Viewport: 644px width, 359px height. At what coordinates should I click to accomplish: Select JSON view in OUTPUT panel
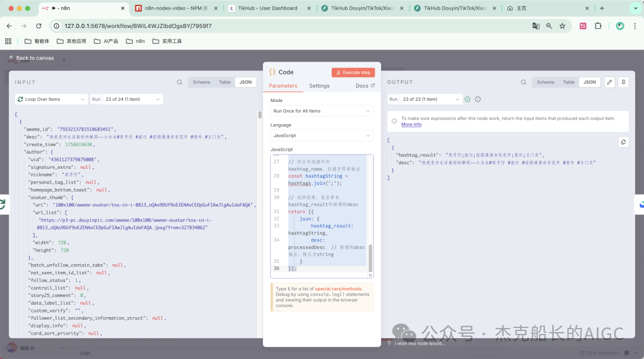click(x=589, y=82)
